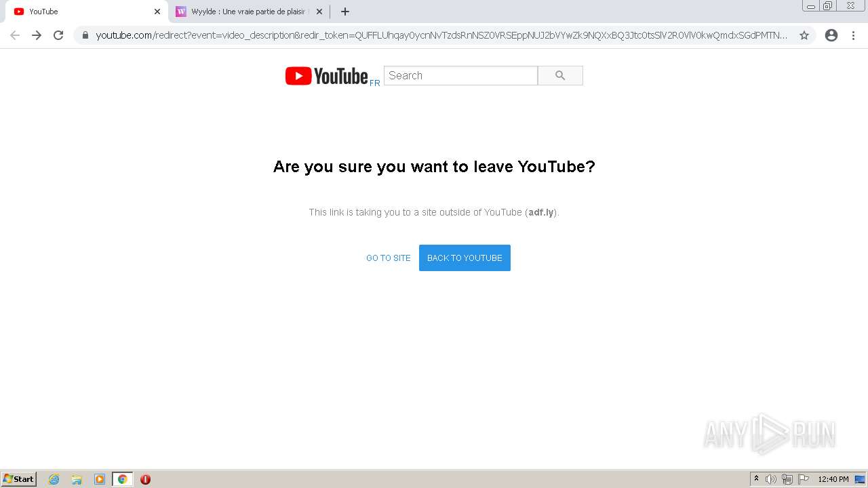868x488 pixels.
Task: View site info padlock icon
Action: pos(85,35)
